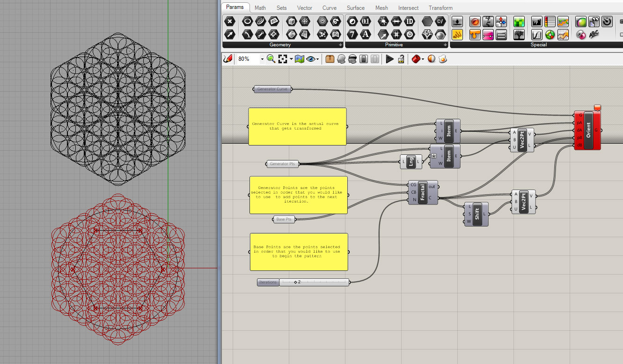Select the green Image Sampler icon
This screenshot has width=623, height=364.
[519, 21]
